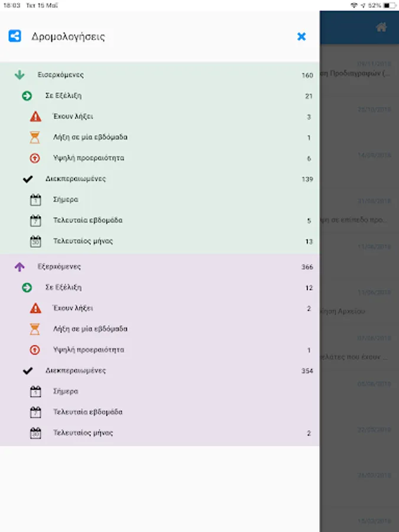The image size is (399, 532).
Task: Select Τελευταία εβδομάδα under incoming Διεκπεραιωμένες
Action: (x=160, y=220)
